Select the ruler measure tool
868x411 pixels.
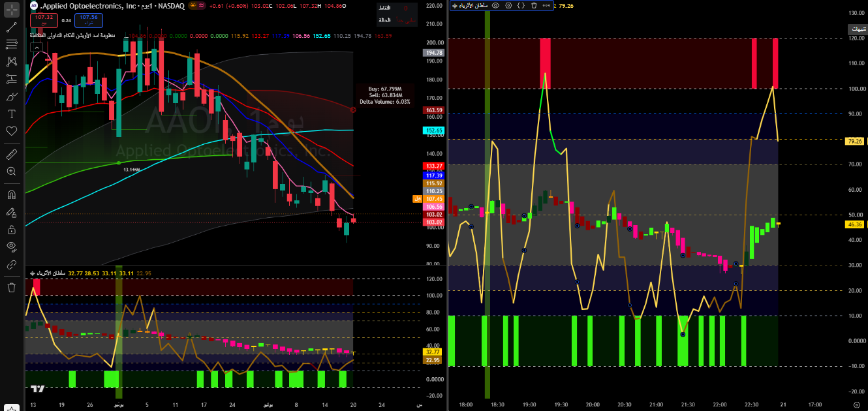click(x=11, y=155)
